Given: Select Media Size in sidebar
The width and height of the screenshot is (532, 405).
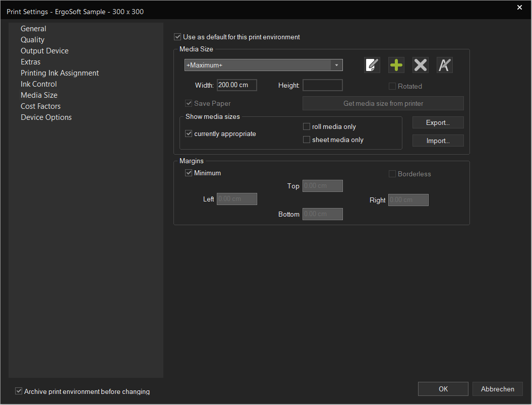Looking at the screenshot, I should click(39, 95).
